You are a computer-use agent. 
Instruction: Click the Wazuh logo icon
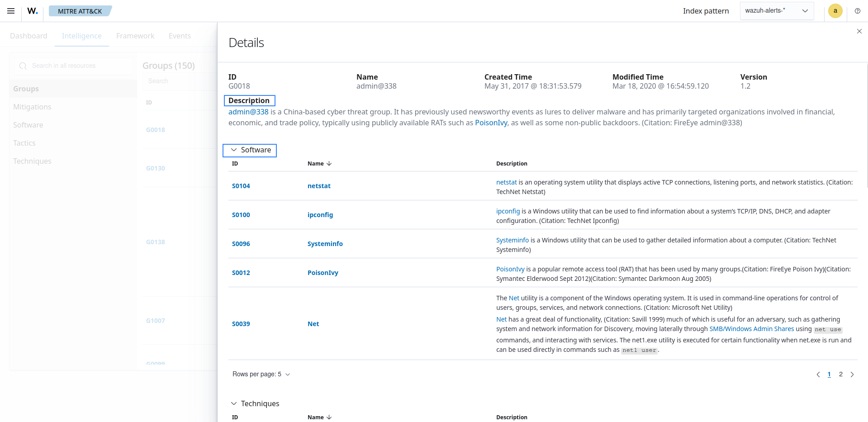pyautogui.click(x=33, y=11)
